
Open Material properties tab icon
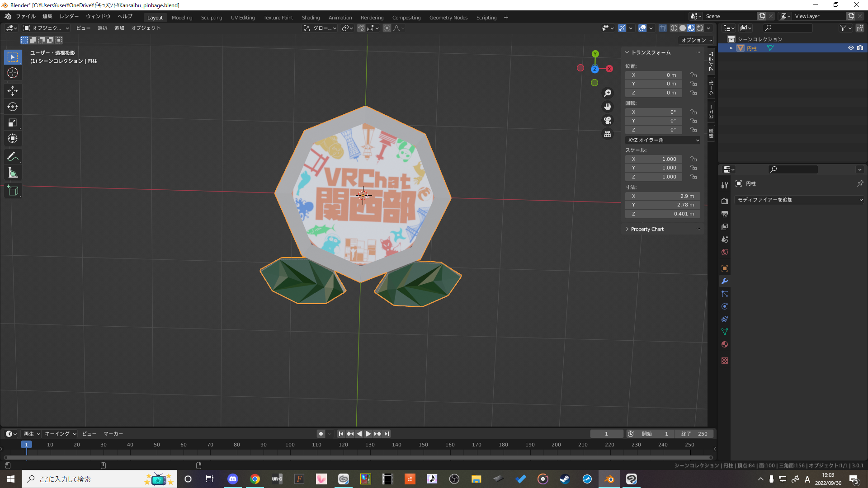pyautogui.click(x=725, y=344)
